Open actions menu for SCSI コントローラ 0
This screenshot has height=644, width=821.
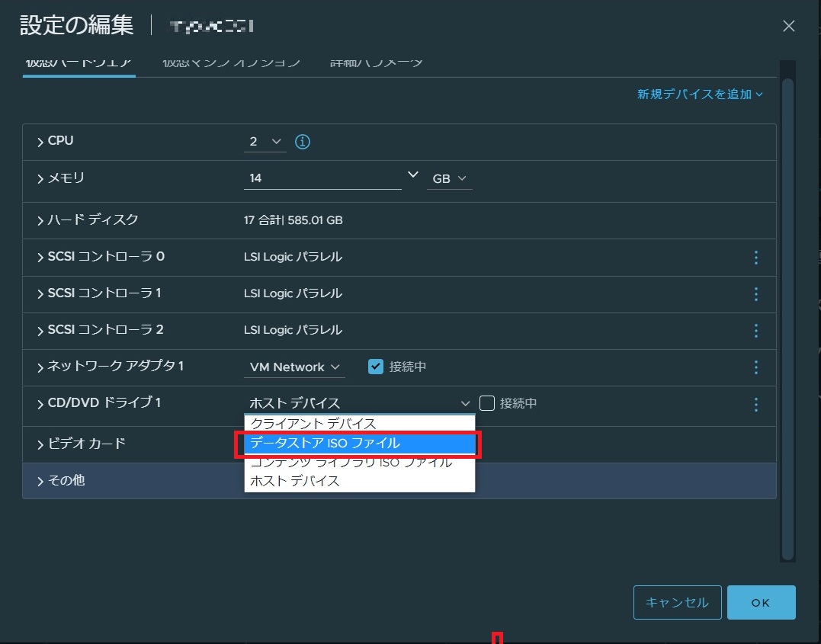point(755,257)
